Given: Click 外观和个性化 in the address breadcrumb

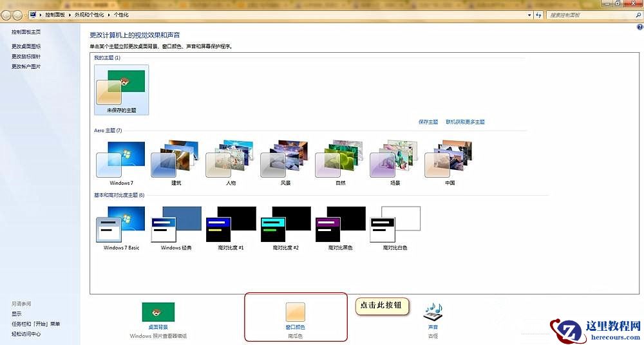Looking at the screenshot, I should [x=89, y=15].
